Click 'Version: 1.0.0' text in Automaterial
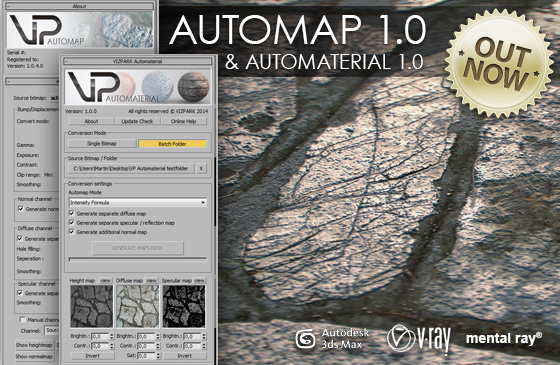The width and height of the screenshot is (560, 365). click(x=81, y=111)
